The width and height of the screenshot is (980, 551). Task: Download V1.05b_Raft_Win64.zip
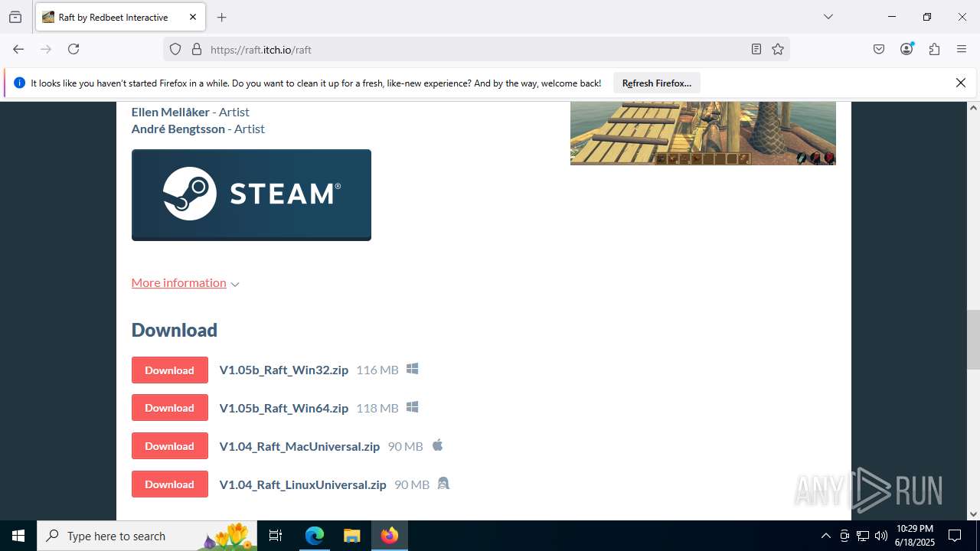click(x=170, y=408)
